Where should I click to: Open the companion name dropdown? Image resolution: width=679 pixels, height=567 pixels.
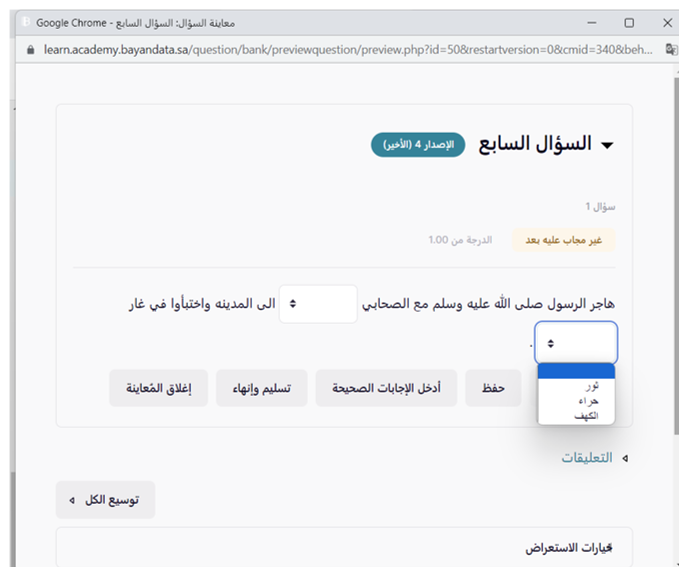coord(317,303)
